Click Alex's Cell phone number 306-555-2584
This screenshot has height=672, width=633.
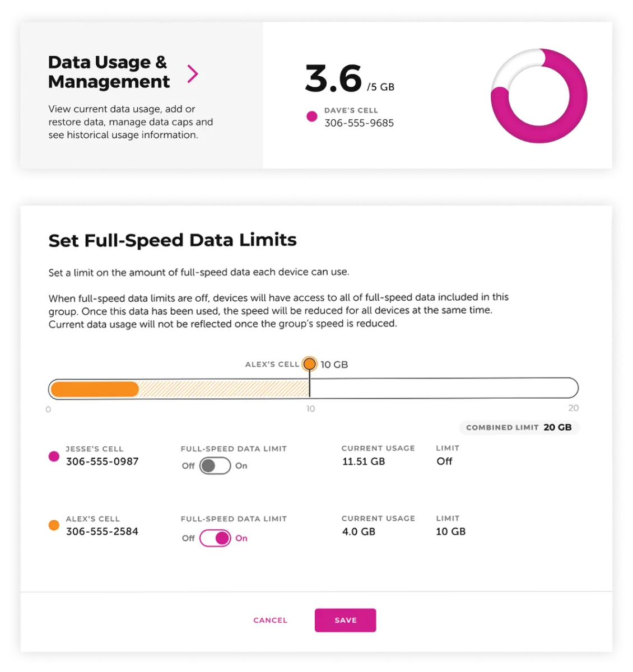[x=102, y=532]
